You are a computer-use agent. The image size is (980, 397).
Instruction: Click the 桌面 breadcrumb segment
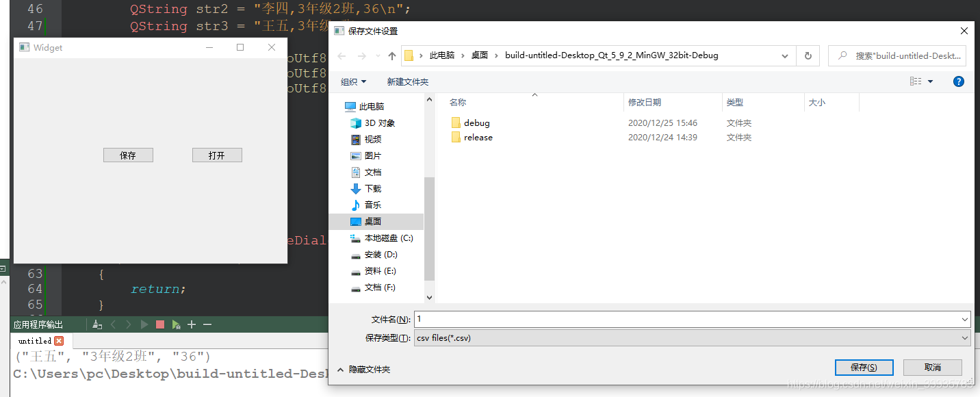480,55
